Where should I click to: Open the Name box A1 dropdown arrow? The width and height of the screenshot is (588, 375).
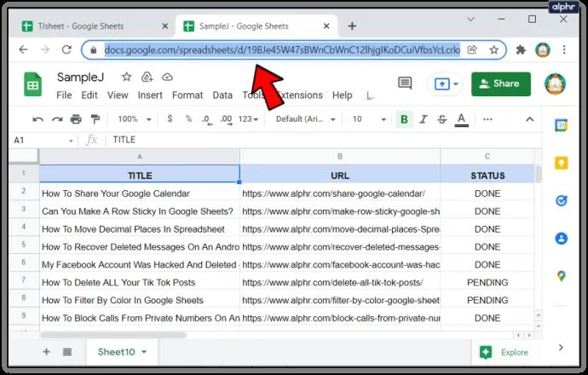(71, 141)
